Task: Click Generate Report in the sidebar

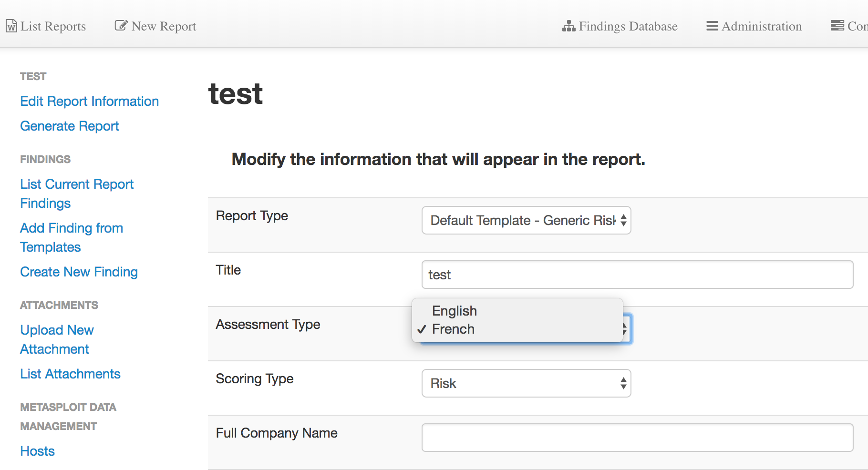Action: 69,126
